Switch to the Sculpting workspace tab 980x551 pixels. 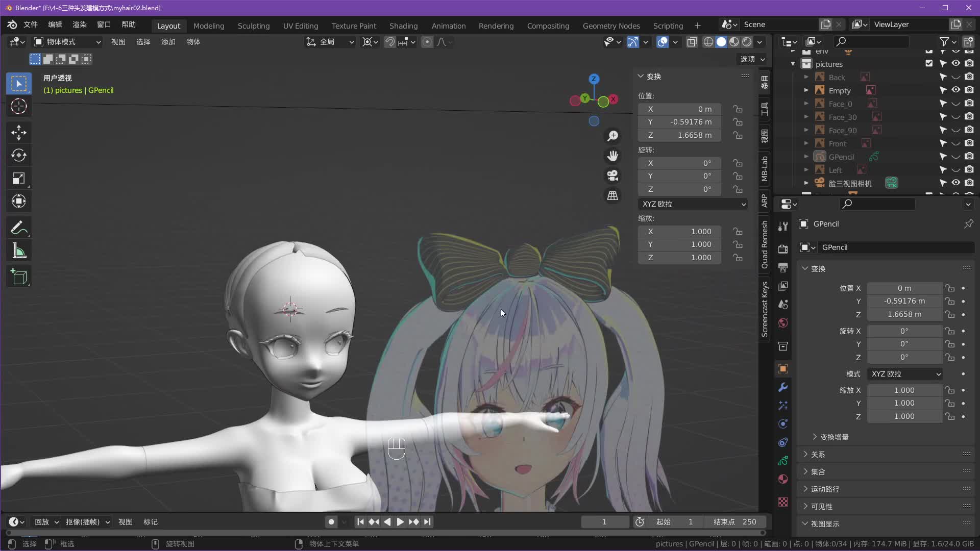point(253,26)
